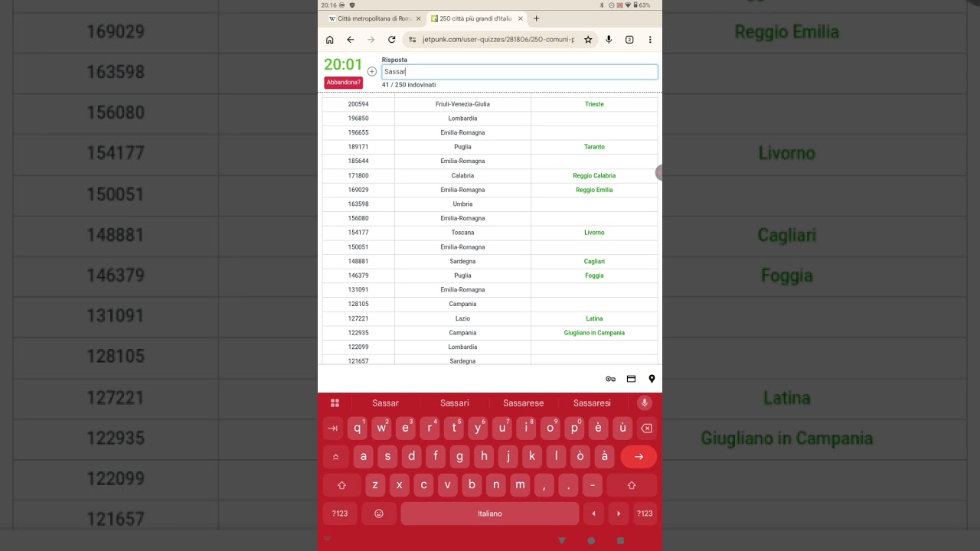Click population value 163598
980x551 pixels.
tap(358, 204)
